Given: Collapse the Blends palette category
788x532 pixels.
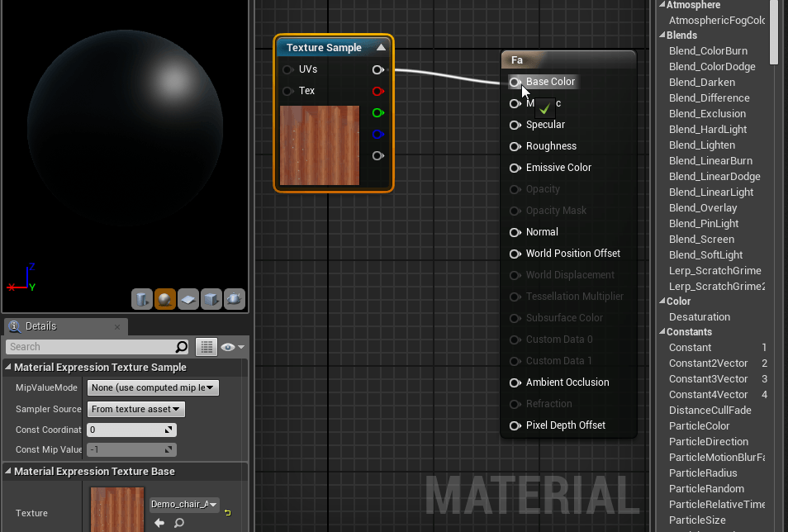Looking at the screenshot, I should click(x=662, y=36).
